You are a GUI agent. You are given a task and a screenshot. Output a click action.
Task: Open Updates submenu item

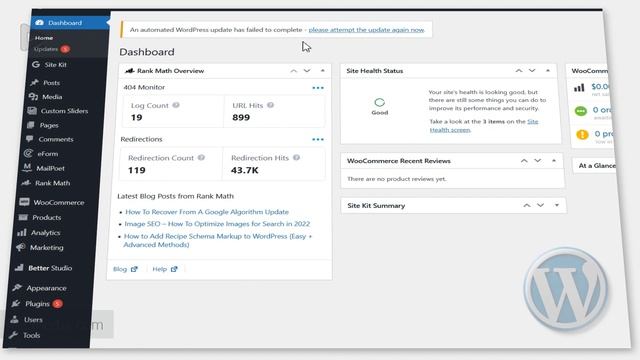(46, 49)
